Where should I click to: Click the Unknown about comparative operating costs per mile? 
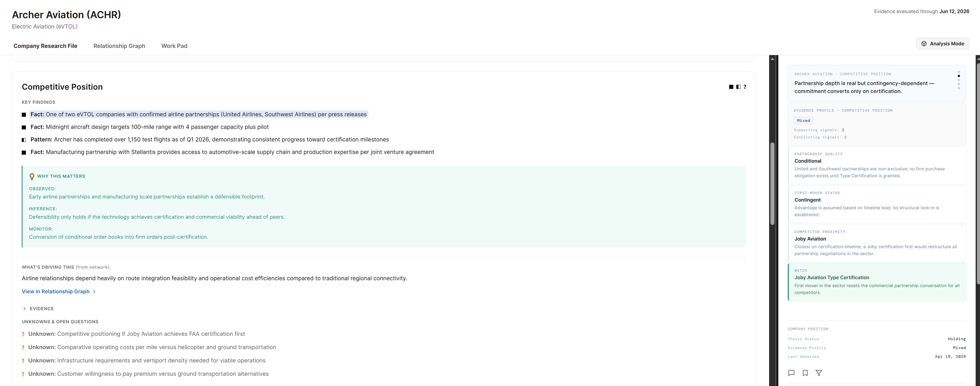click(x=152, y=347)
